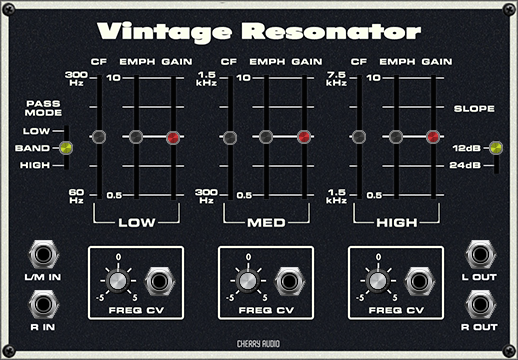Screen dimensions: 518x360
Task: Click the LOW band FREQ CV knob
Action: (x=117, y=281)
